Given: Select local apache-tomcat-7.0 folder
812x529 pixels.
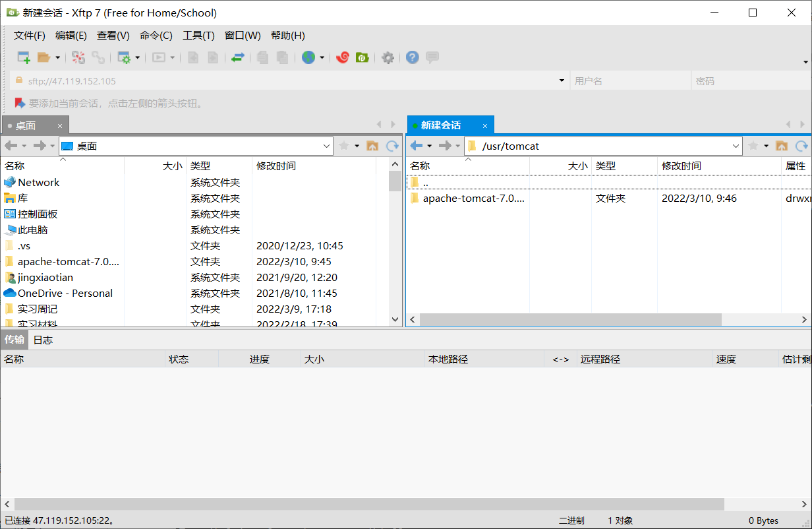Looking at the screenshot, I should (68, 262).
